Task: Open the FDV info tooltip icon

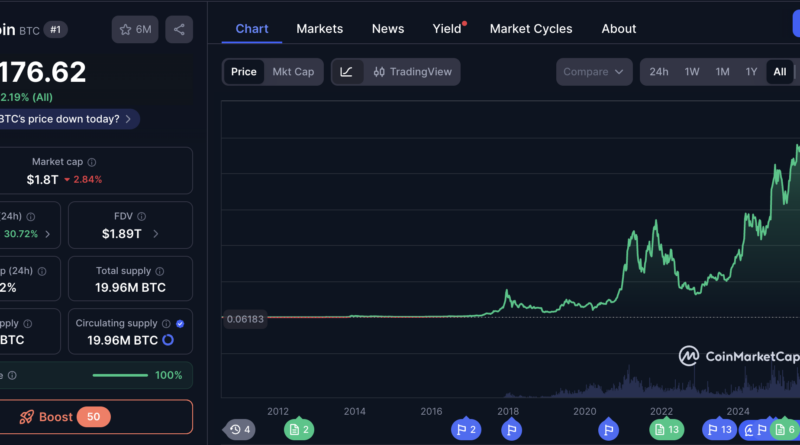Action: [x=141, y=216]
